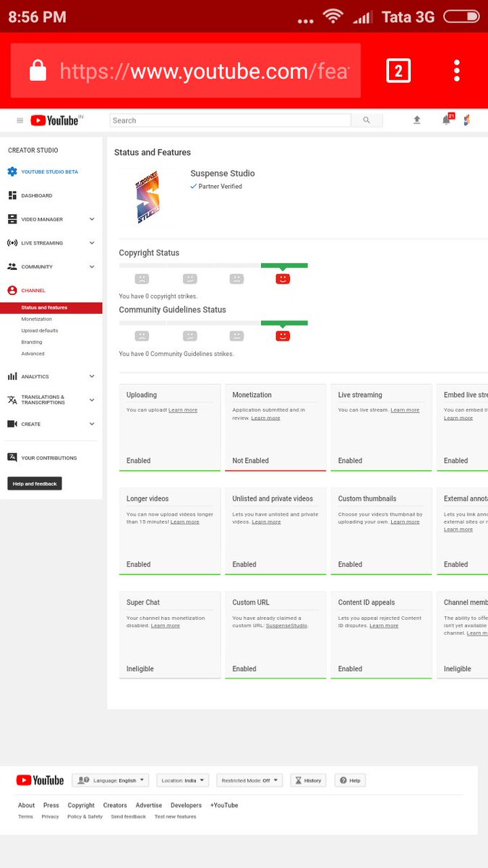This screenshot has height=868, width=488.
Task: Expand the Video Manager section
Action: pos(92,219)
